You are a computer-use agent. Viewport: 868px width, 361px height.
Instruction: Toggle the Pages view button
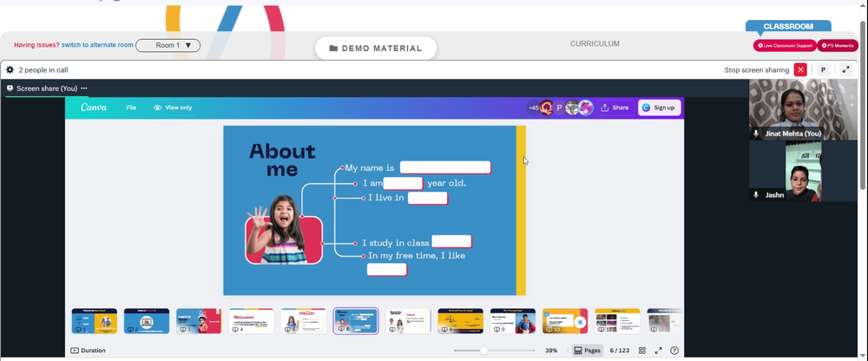point(588,351)
